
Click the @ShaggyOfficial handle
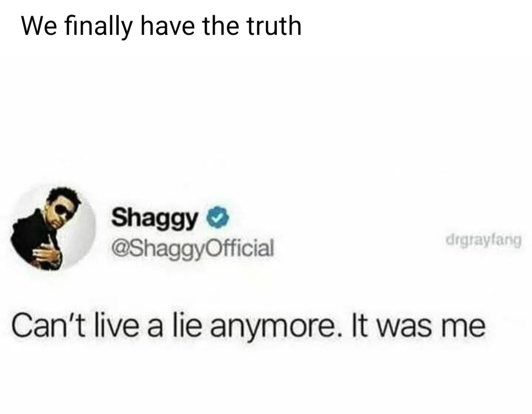click(x=193, y=248)
